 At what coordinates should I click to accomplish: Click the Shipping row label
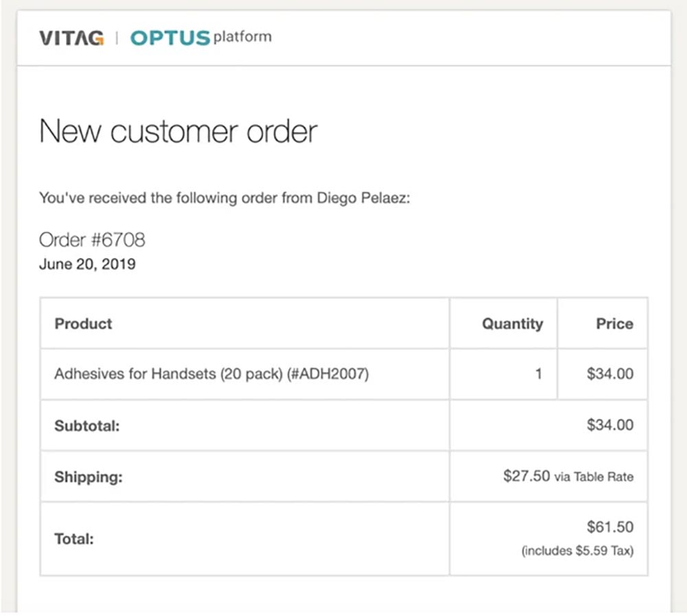[88, 477]
